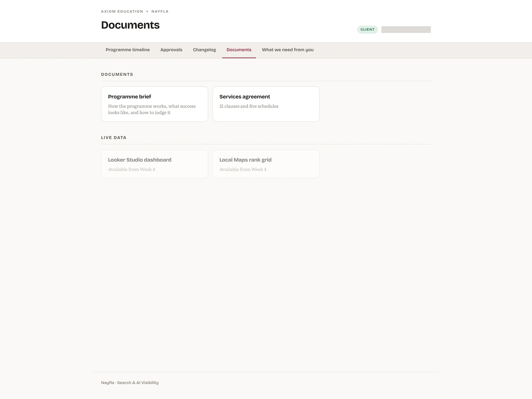Click the DOCUMENTS section heading
Screen dimensions: 532x399
117,74
